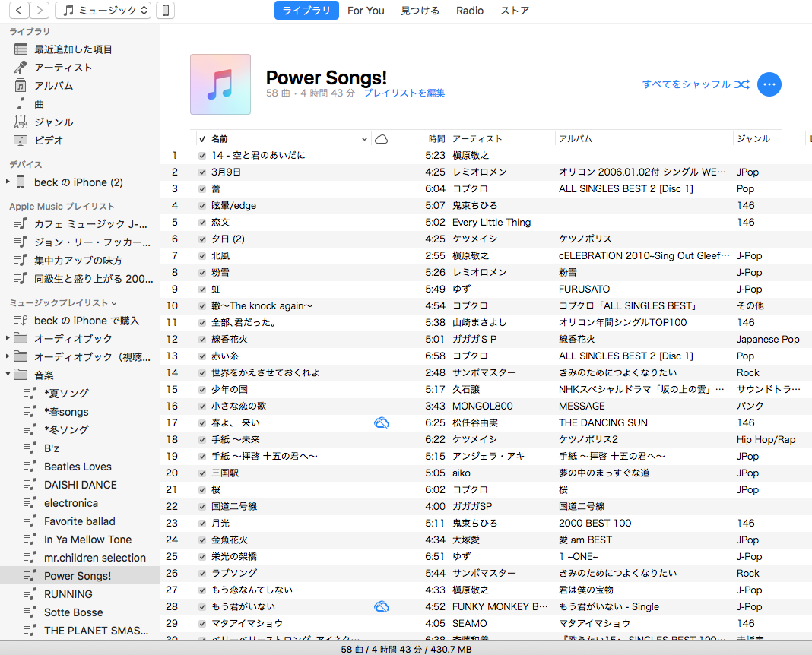Open 最近追加した項目 in library sidebar

coord(73,49)
